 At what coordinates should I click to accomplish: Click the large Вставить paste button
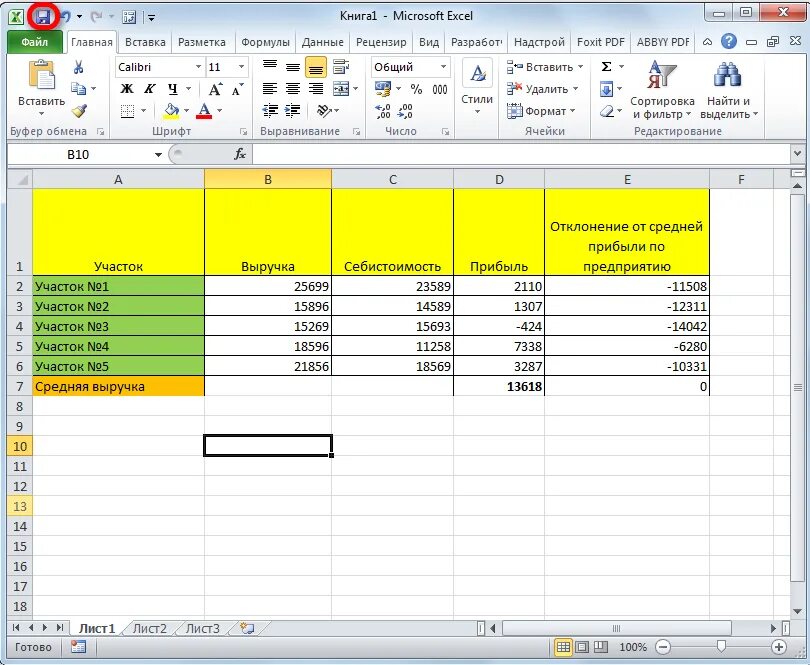(41, 88)
